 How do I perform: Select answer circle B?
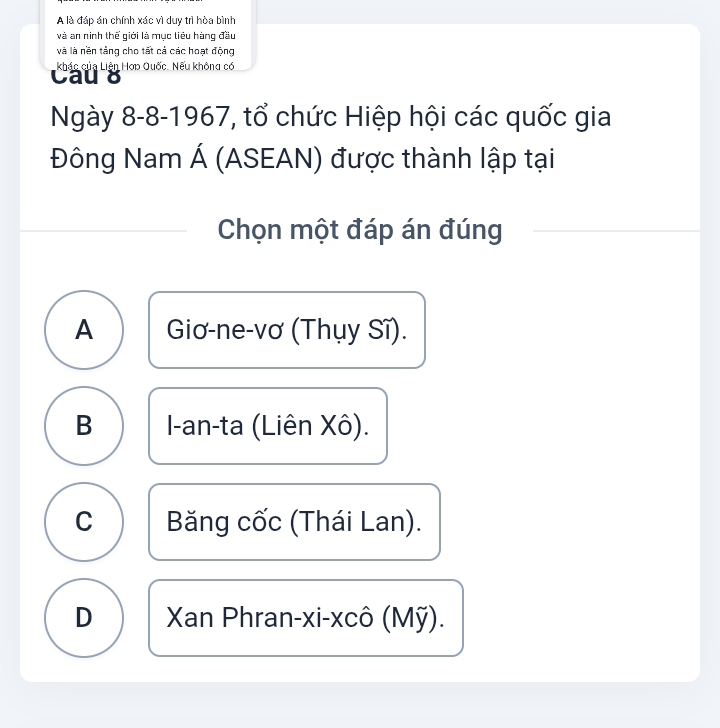click(x=85, y=426)
